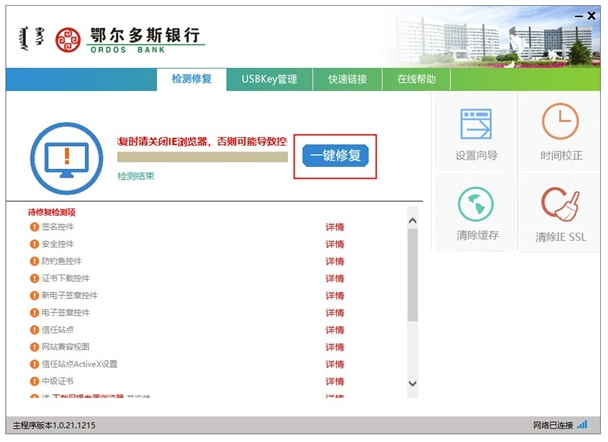The image size is (608, 442).
Task: Open the 快速链接 tab
Action: 347,79
